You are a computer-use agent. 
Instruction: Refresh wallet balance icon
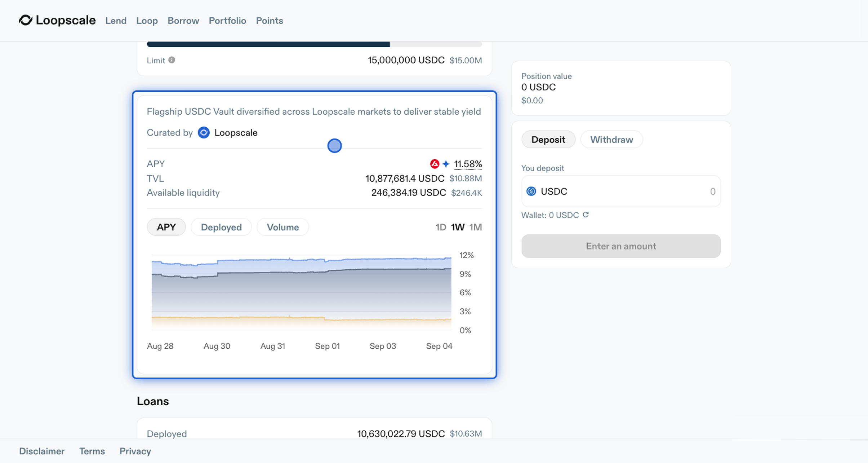point(586,215)
